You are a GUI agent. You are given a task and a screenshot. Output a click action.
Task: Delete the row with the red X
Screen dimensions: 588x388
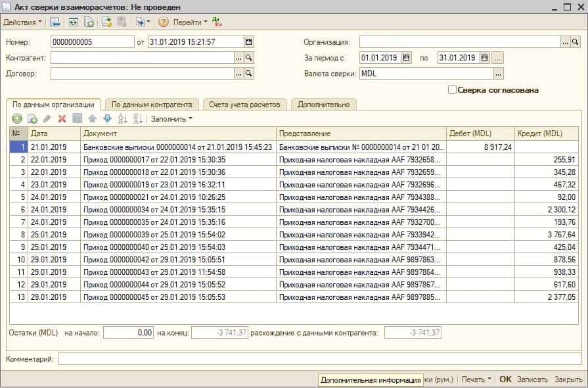(x=62, y=119)
